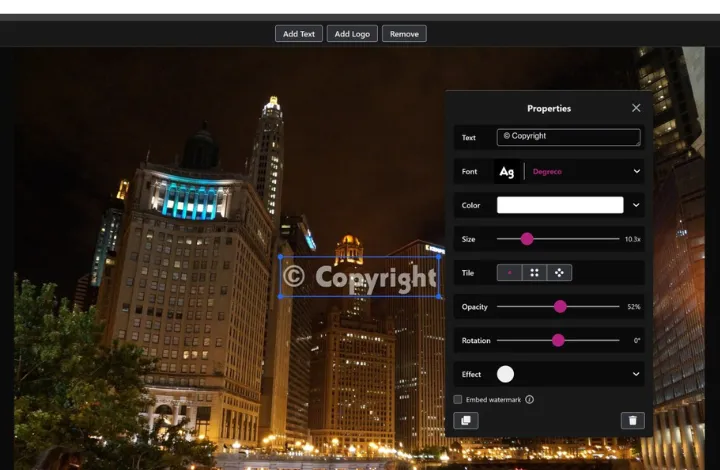This screenshot has width=720, height=470.
Task: Click the watermark Text input field
Action: 568,137
